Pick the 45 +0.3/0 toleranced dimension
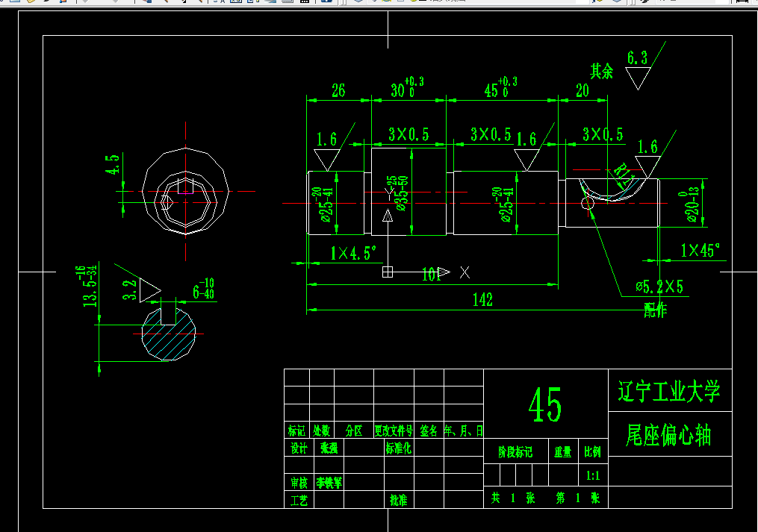The image size is (758, 532). point(501,87)
